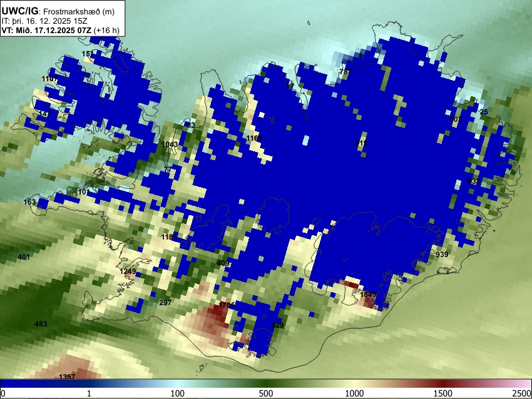
Task: Click the color scale label 500
Action: tap(265, 393)
